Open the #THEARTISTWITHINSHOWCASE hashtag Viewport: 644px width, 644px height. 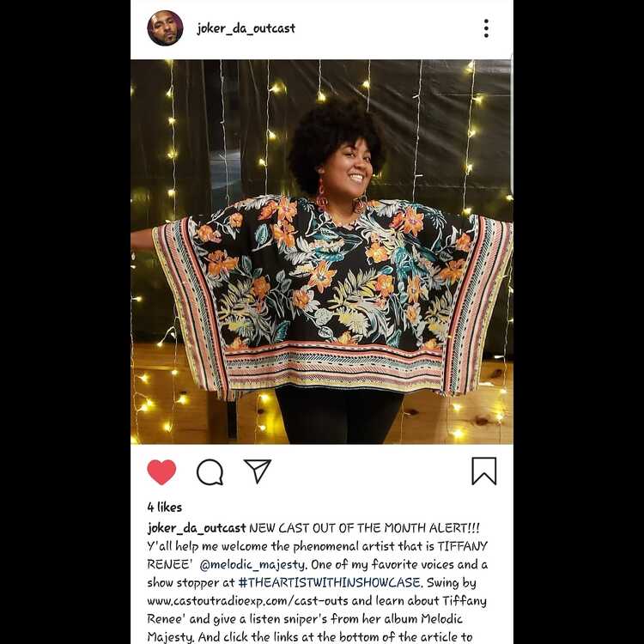[x=331, y=583]
